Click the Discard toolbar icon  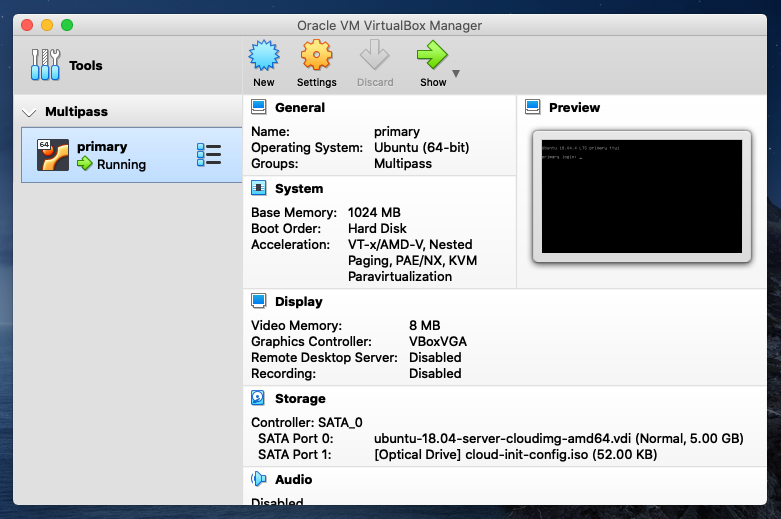pyautogui.click(x=375, y=56)
